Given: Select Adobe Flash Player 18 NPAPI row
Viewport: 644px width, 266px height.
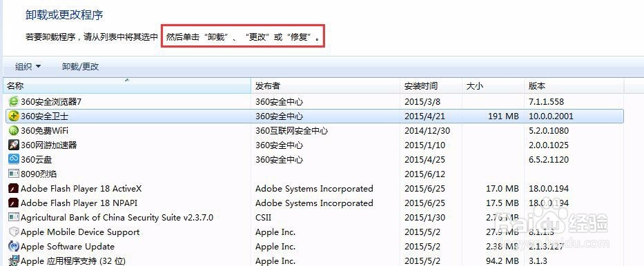Looking at the screenshot, I should click(315, 203).
